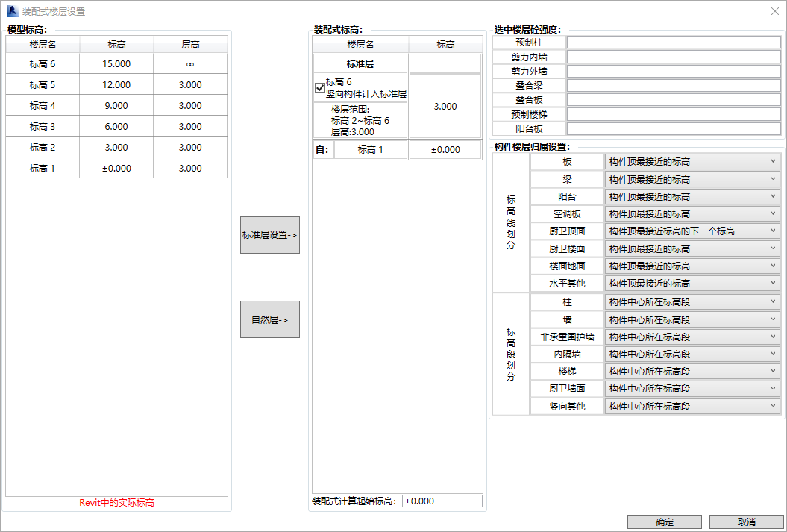The image size is (787, 532).
Task: Open the 水平其他 dropdown
Action: click(692, 284)
